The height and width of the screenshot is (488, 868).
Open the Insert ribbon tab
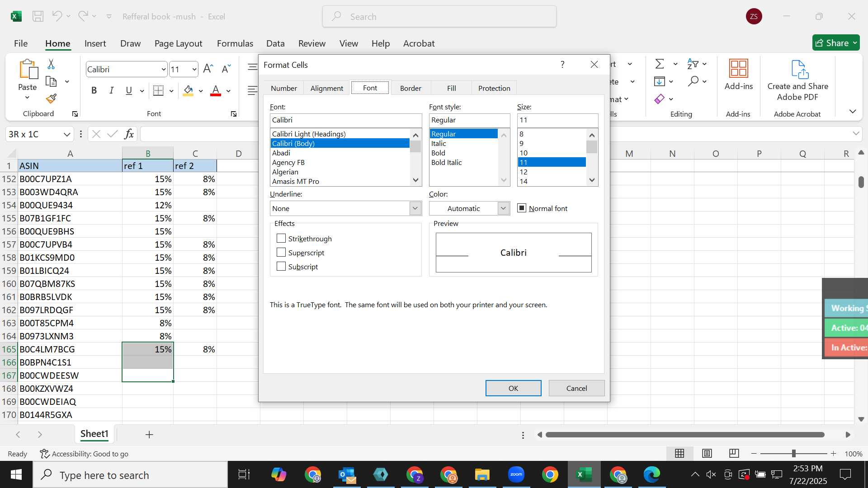pos(95,43)
